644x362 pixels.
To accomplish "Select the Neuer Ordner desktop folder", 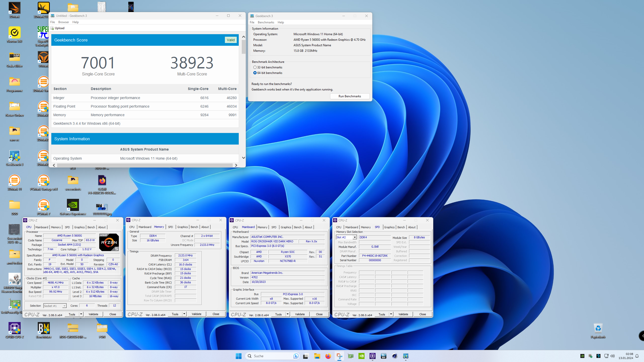I will coord(14,109).
